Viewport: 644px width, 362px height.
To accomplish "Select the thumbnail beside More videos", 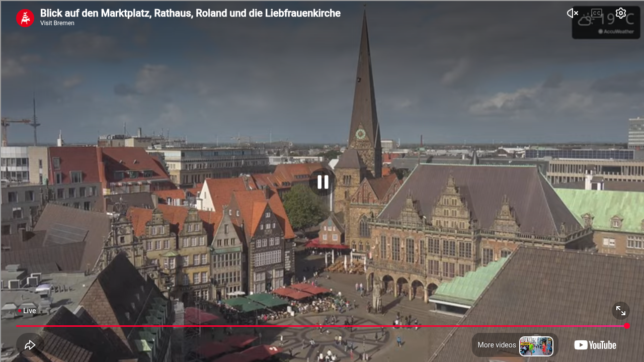I will click(536, 346).
